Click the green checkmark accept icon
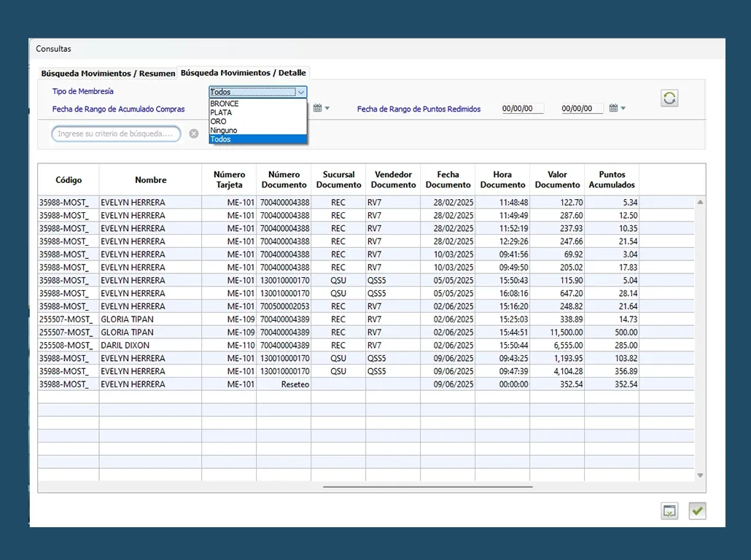This screenshot has height=560, width=751. click(x=697, y=511)
